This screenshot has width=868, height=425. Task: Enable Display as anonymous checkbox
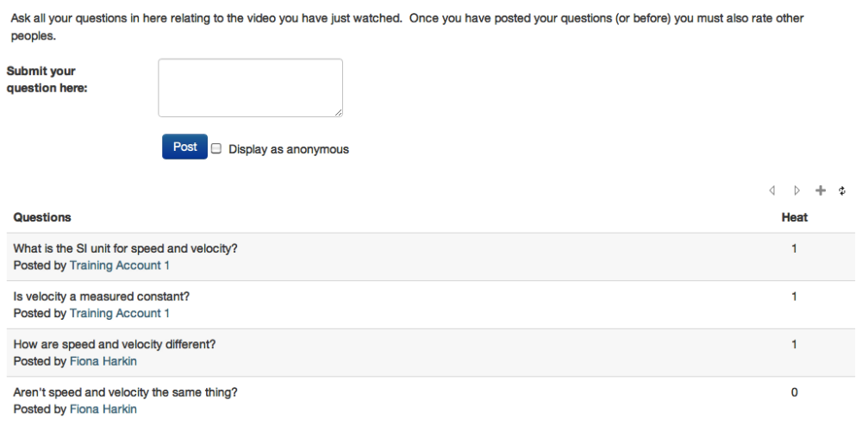pyautogui.click(x=216, y=148)
